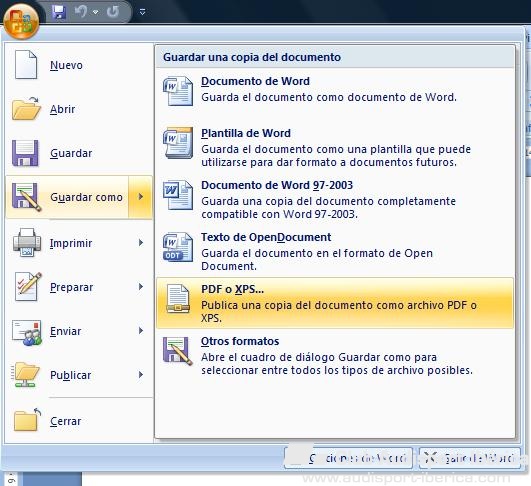Choose Imprimir in the Office menu
Screen dimensions: 531x486
(x=71, y=243)
